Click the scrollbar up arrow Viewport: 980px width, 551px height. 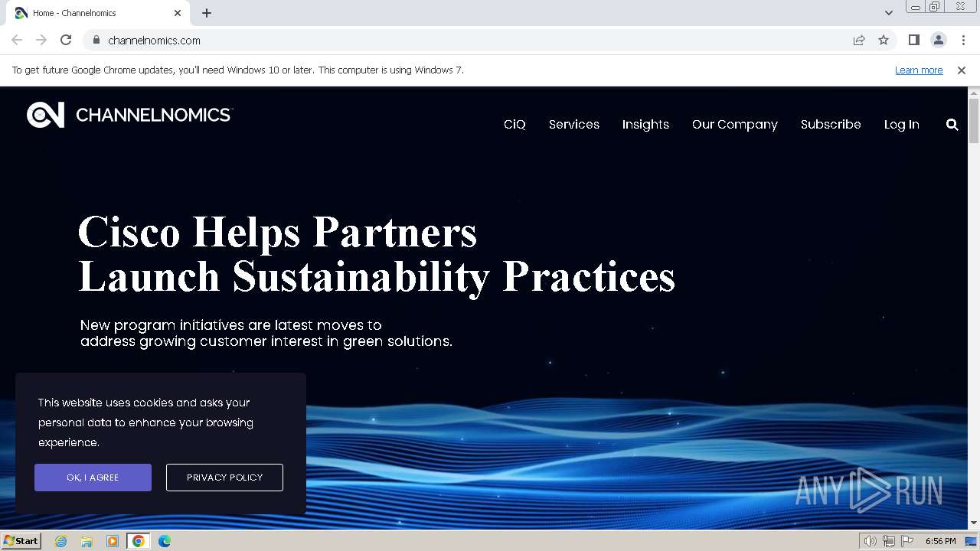point(974,92)
